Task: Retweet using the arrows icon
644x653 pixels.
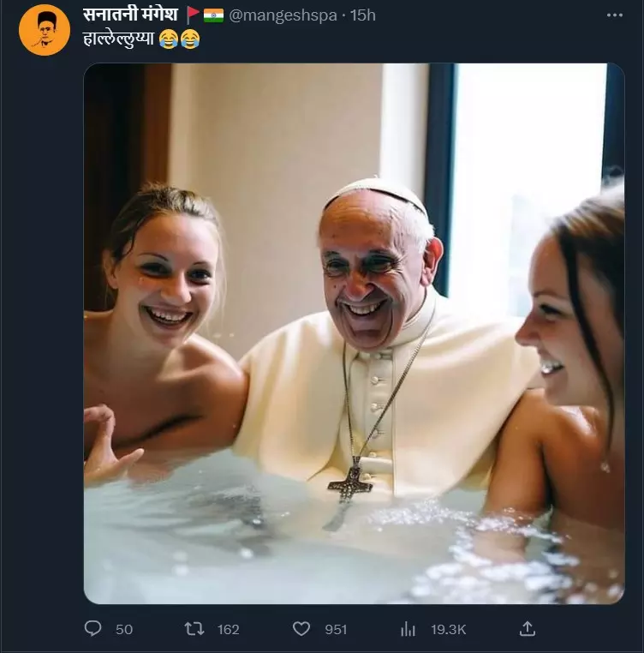Action: [x=194, y=629]
